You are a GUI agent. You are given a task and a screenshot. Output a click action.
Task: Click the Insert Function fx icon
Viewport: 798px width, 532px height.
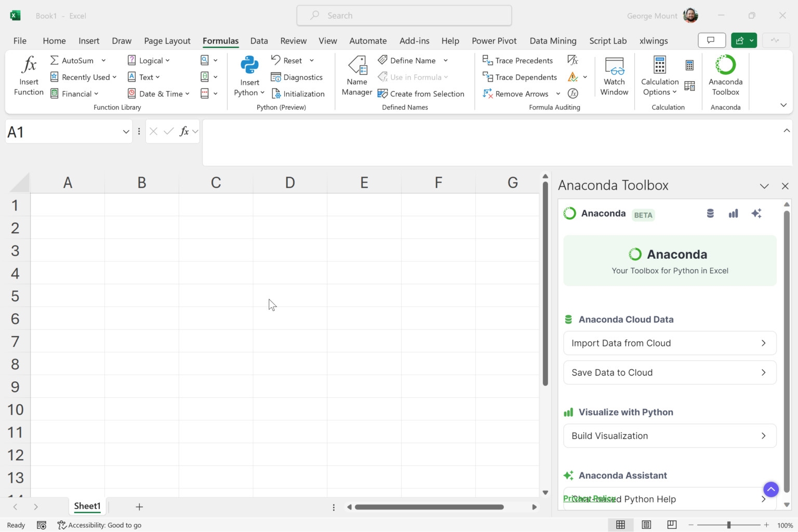point(29,65)
